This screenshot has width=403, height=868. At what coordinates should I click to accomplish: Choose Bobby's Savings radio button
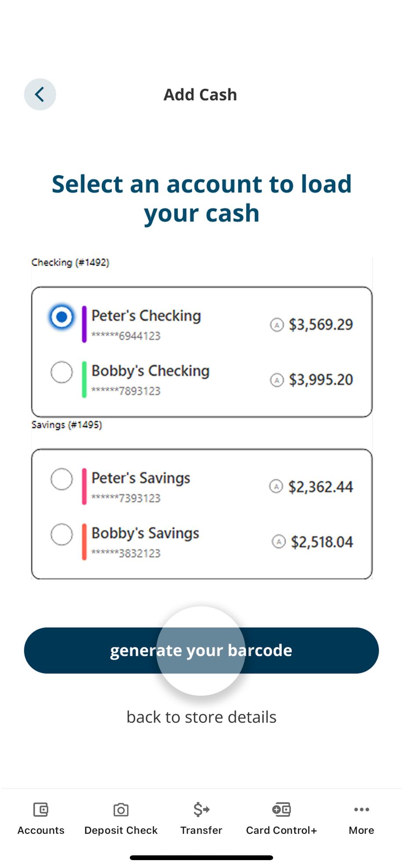[61, 534]
